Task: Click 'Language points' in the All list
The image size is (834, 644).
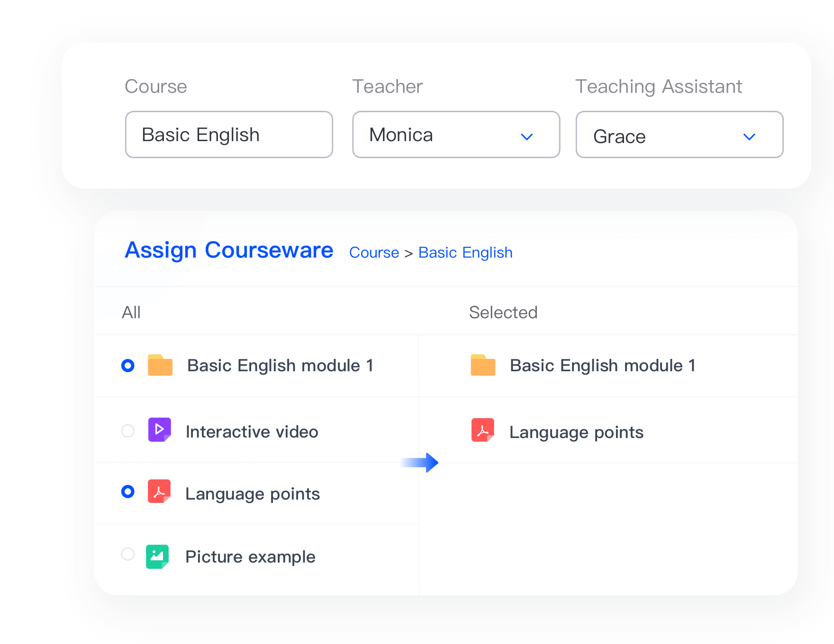Action: [253, 494]
